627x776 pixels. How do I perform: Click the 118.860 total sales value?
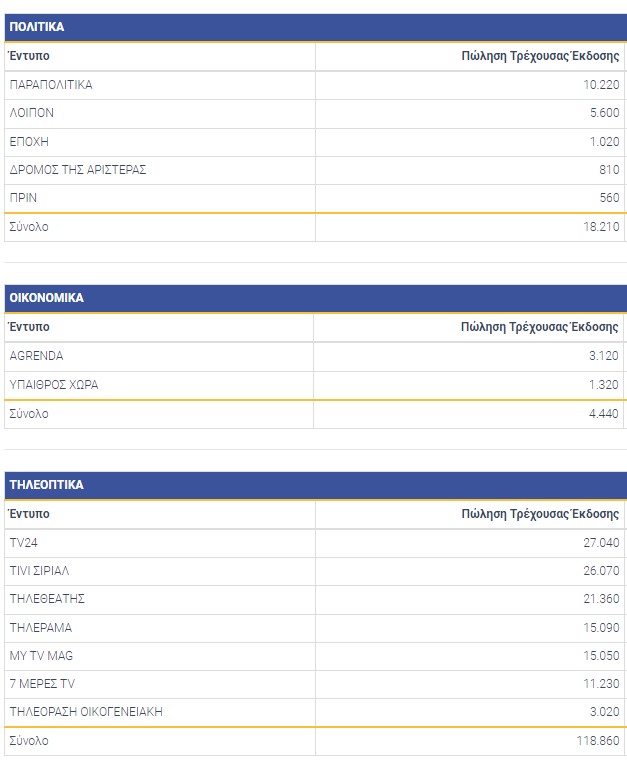(599, 741)
